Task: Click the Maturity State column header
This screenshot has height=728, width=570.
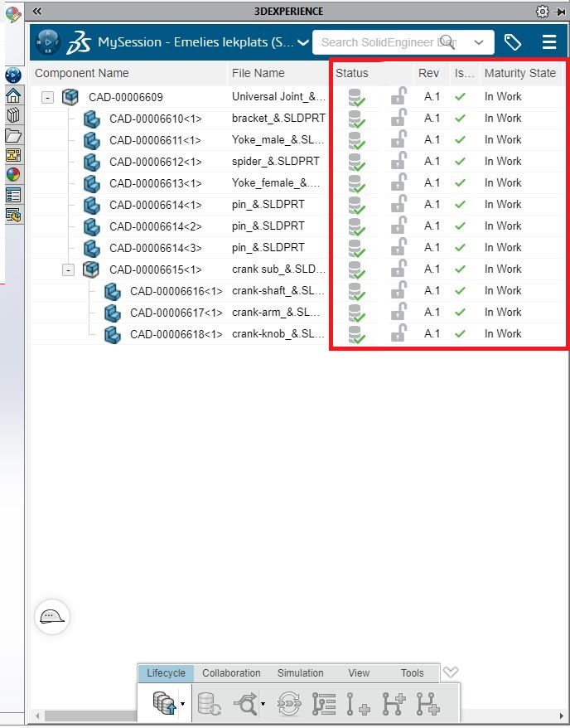Action: click(x=519, y=73)
